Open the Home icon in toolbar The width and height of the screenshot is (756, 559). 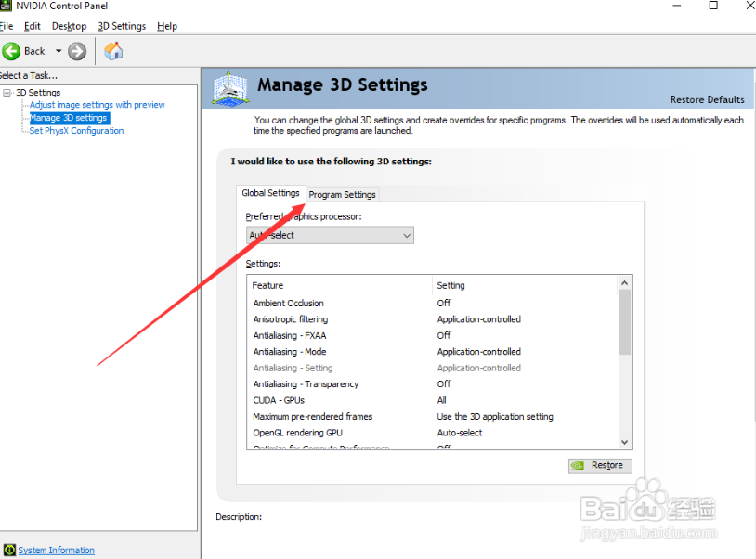[113, 50]
